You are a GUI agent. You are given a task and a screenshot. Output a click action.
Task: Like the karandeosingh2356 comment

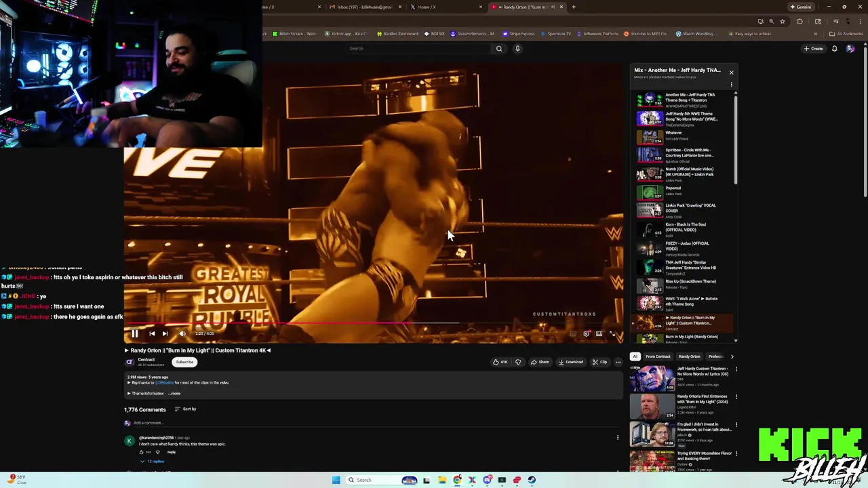pyautogui.click(x=142, y=452)
